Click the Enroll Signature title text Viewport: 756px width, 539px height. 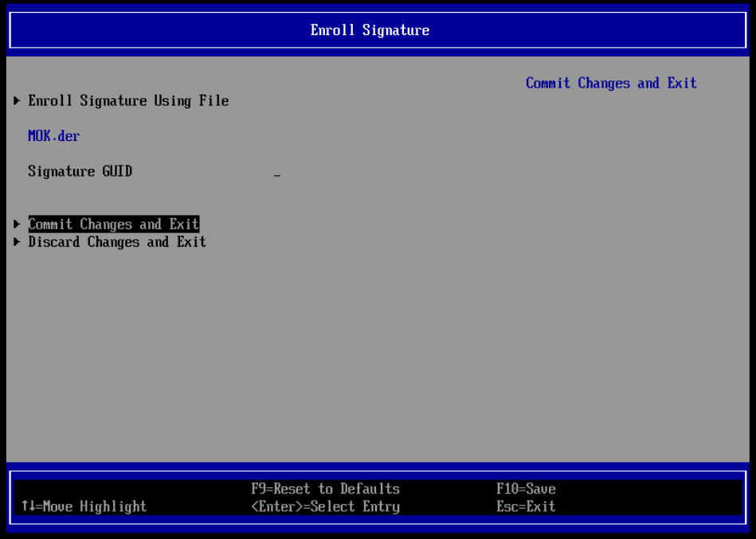click(x=370, y=30)
